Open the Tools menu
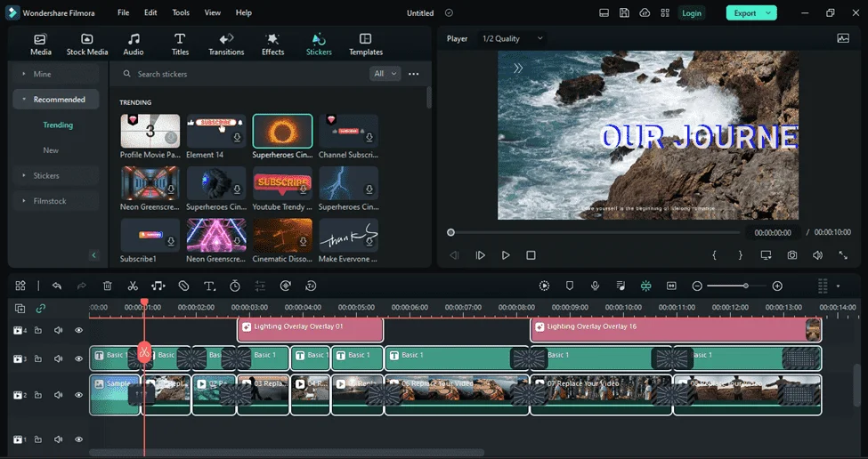Screen dimensions: 868x459 (181, 12)
